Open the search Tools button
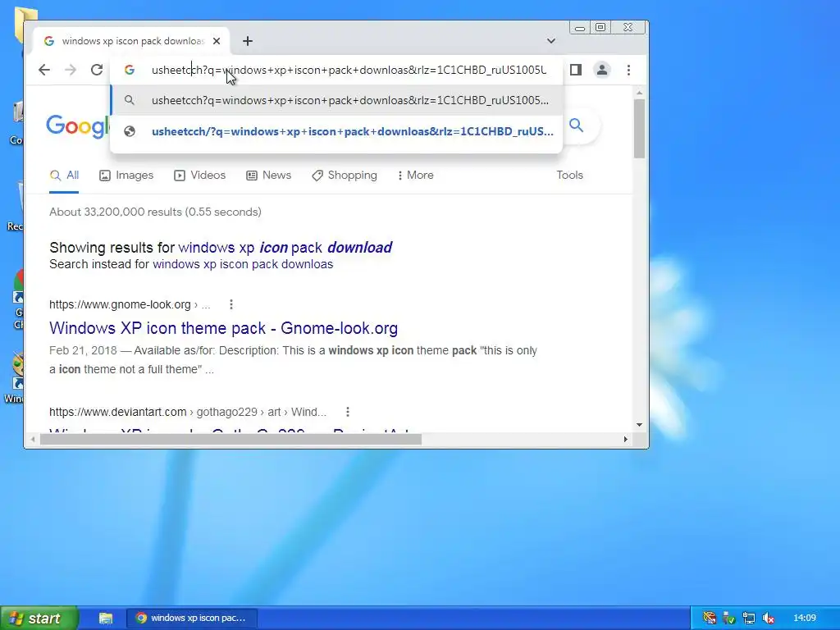 [x=569, y=176]
